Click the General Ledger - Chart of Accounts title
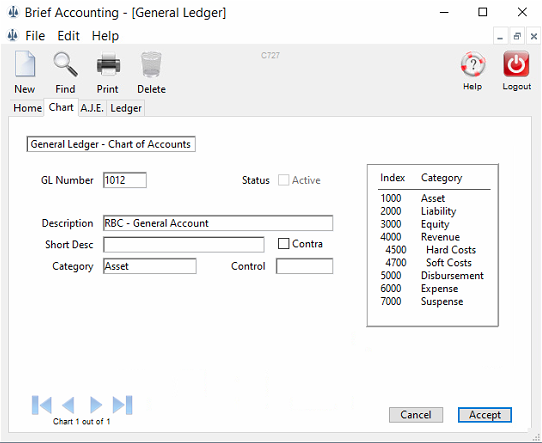 [x=111, y=144]
